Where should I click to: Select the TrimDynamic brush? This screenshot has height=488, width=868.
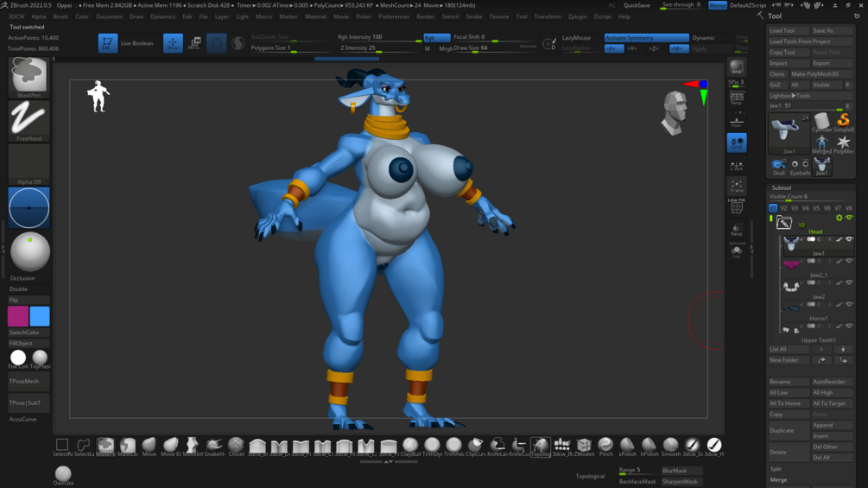point(432,446)
